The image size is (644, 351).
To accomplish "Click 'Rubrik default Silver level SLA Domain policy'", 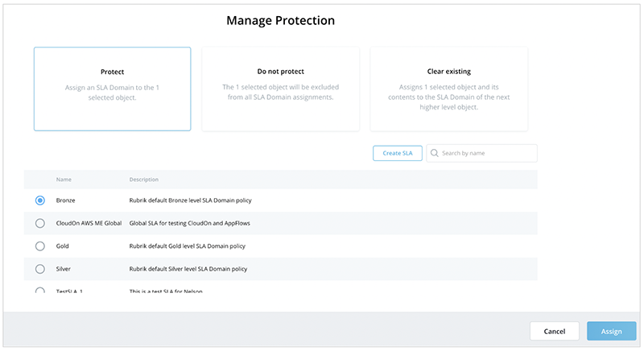I will pos(188,270).
